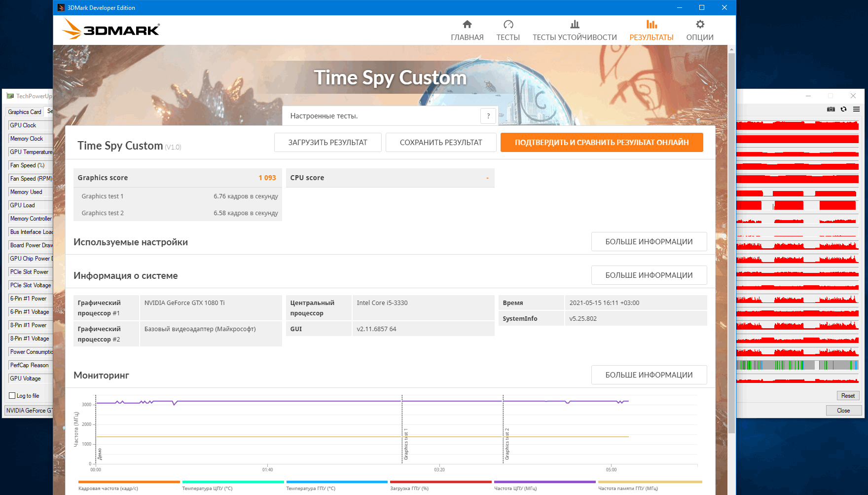868x495 pixels.
Task: Click the SystemInfo version v5.25.802
Action: pyautogui.click(x=583, y=319)
